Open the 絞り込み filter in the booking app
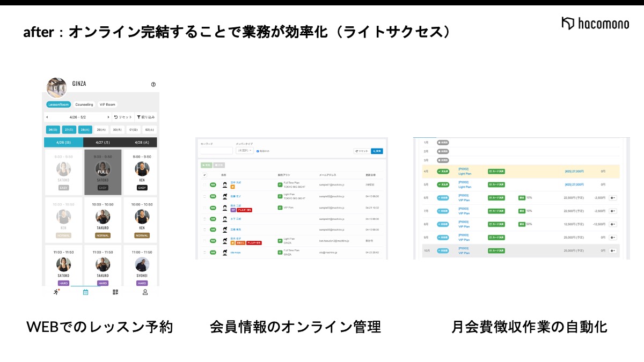644x362 pixels. click(145, 117)
